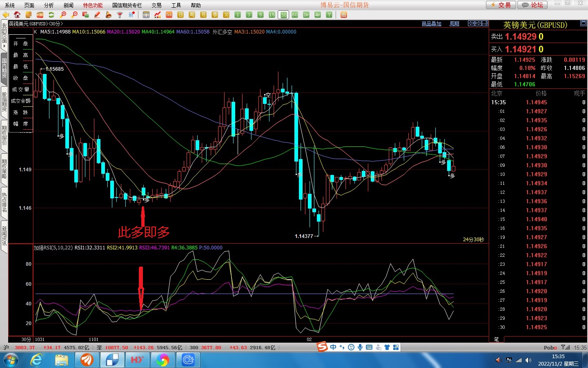The image size is (588, 368).
Task: Open the alert bell icon
Action: click(x=109, y=15)
